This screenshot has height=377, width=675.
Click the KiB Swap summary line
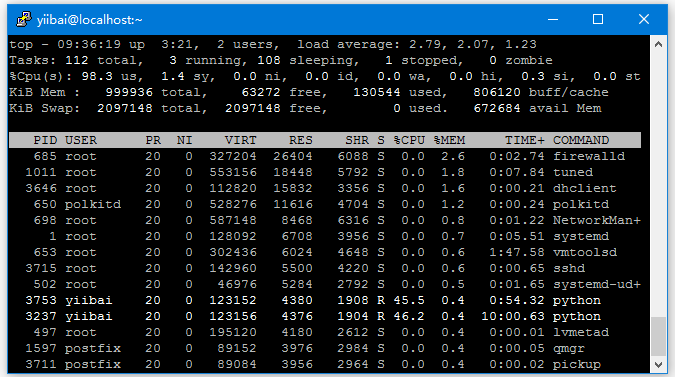[x=305, y=108]
